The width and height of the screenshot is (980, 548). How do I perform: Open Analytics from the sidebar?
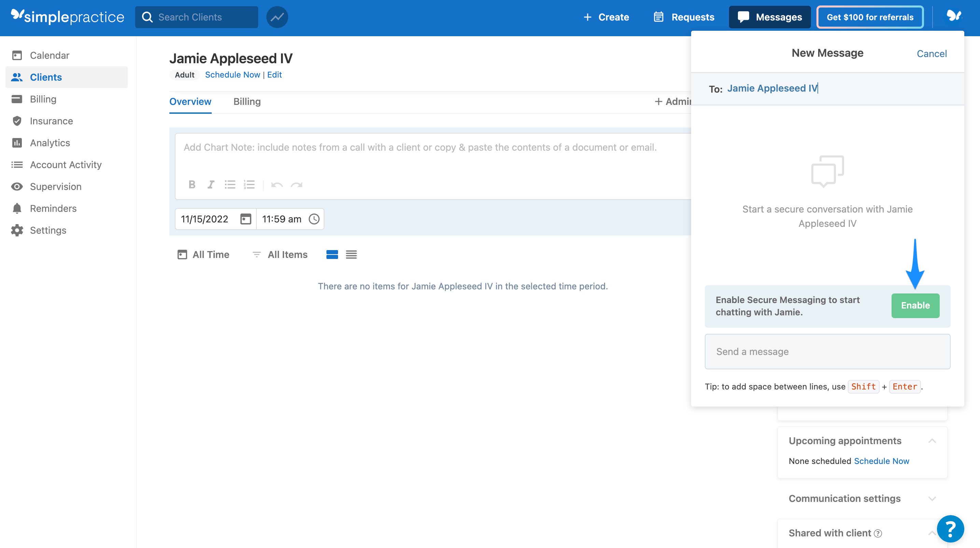tap(67, 143)
